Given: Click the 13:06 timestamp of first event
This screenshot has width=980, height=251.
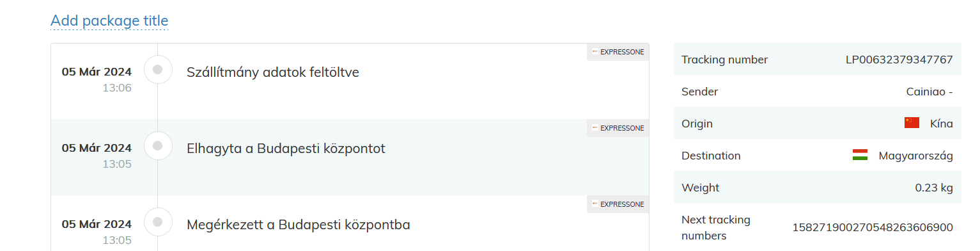Looking at the screenshot, I should click(117, 88).
